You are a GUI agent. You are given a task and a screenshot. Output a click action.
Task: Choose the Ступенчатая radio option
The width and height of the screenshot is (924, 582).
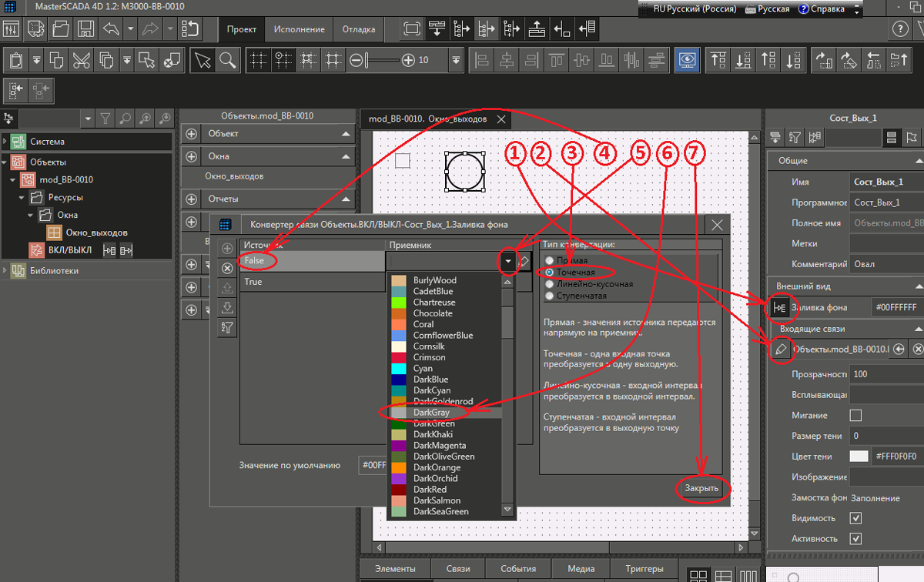coord(550,296)
